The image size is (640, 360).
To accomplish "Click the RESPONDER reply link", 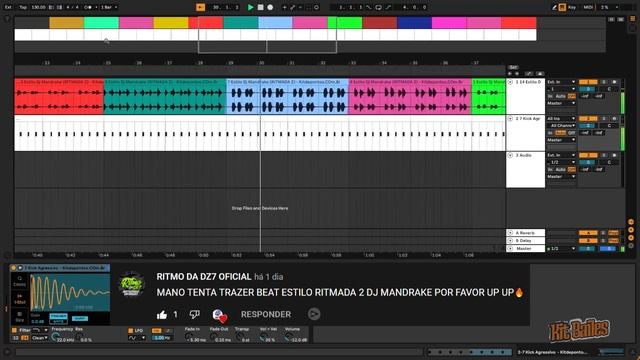I will [266, 314].
